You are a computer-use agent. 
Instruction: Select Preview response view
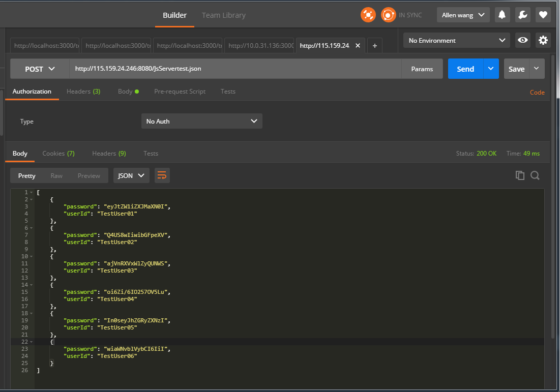[x=89, y=175]
